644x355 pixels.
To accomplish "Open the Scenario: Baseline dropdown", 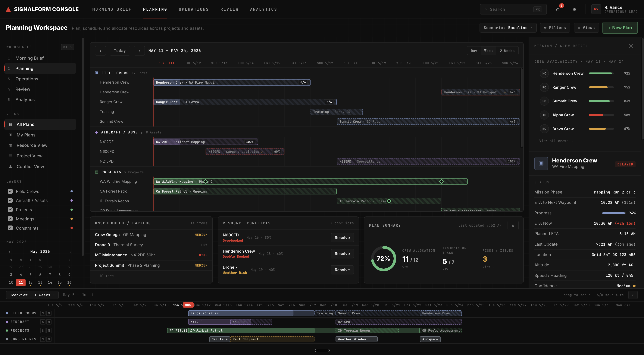I will pyautogui.click(x=508, y=28).
